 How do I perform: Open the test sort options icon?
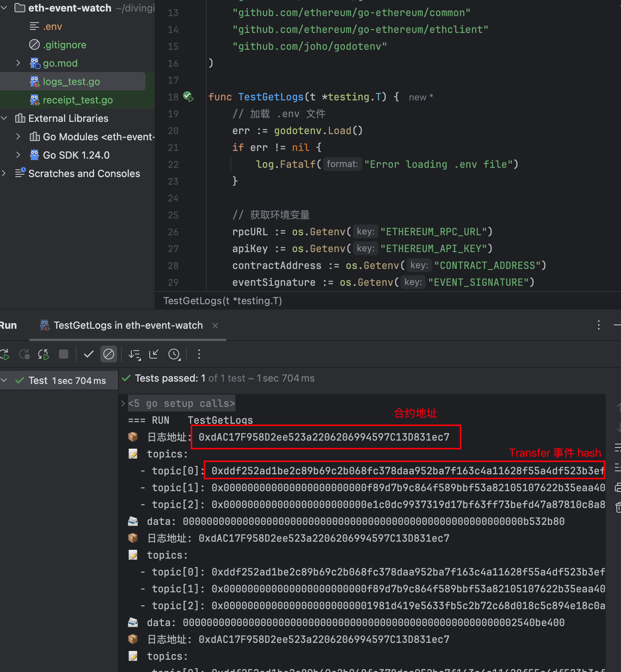(134, 354)
